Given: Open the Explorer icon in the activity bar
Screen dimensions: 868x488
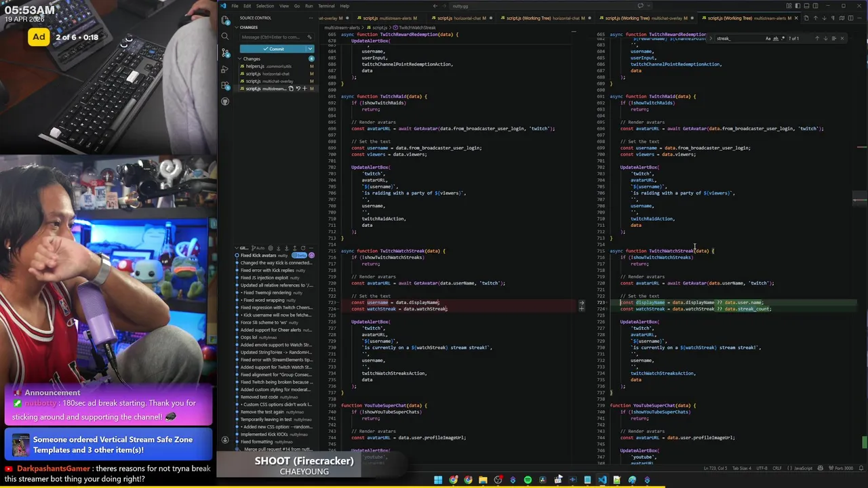Looking at the screenshot, I should (x=225, y=20).
